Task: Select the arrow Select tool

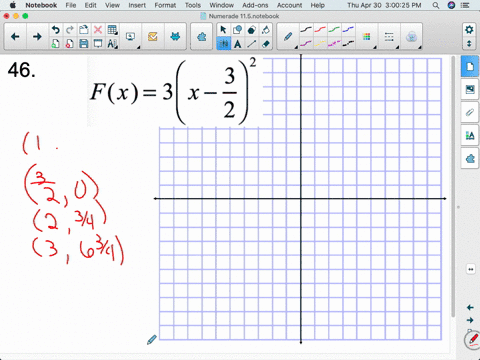Action: click(223, 30)
